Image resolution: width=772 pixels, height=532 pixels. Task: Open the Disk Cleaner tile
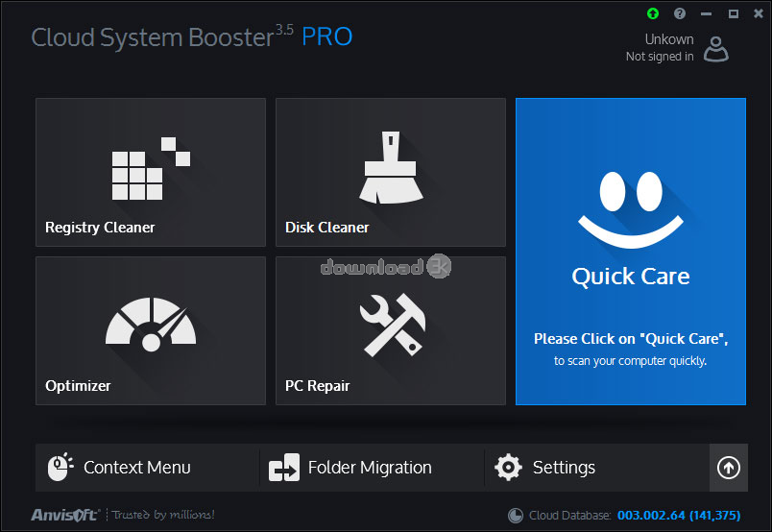(x=391, y=172)
